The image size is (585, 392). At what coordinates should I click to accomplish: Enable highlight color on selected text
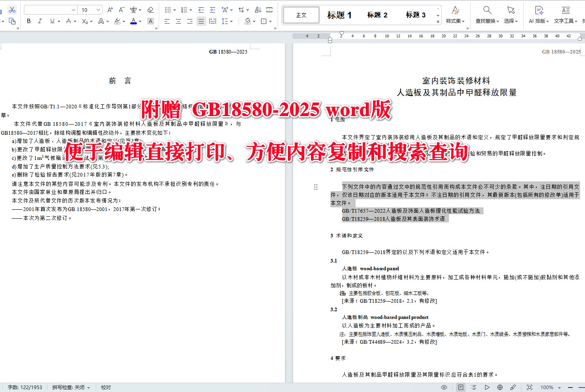[x=118, y=21]
